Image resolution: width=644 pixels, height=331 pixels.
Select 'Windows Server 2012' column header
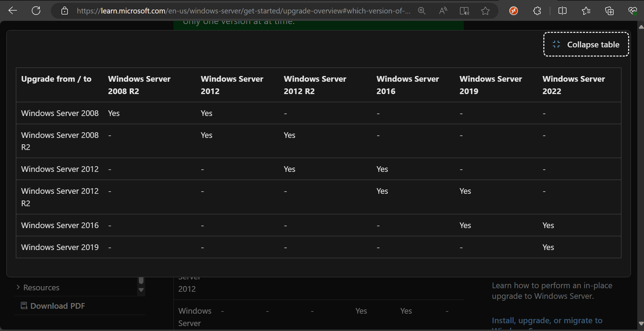click(232, 85)
